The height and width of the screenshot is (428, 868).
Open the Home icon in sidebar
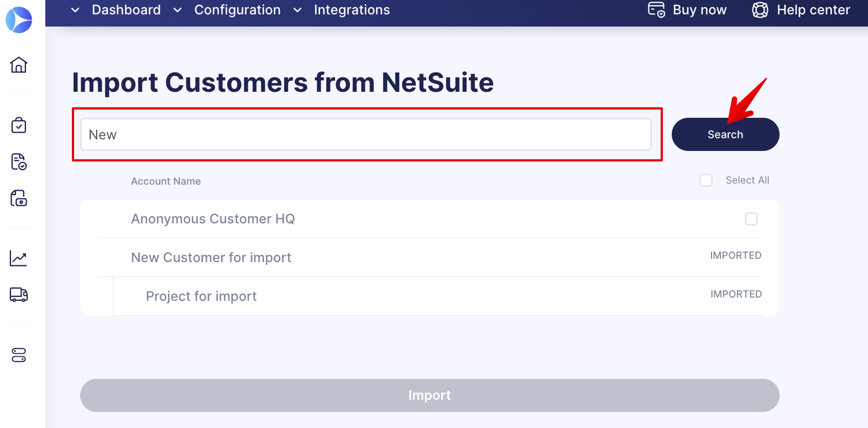[x=19, y=65]
